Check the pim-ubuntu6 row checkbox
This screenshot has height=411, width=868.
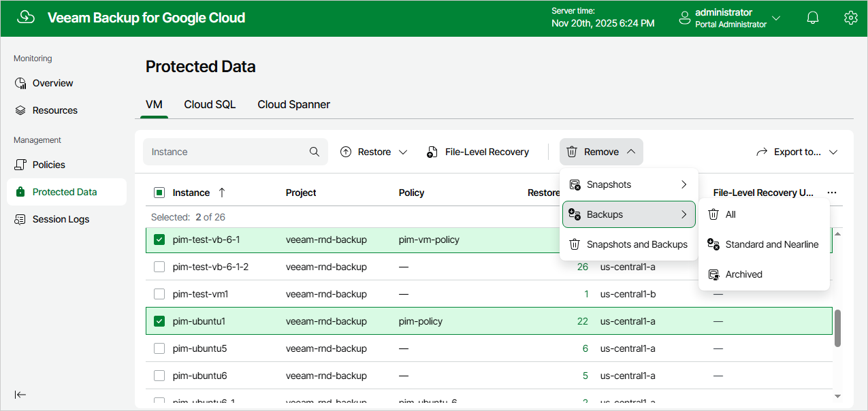coord(159,376)
